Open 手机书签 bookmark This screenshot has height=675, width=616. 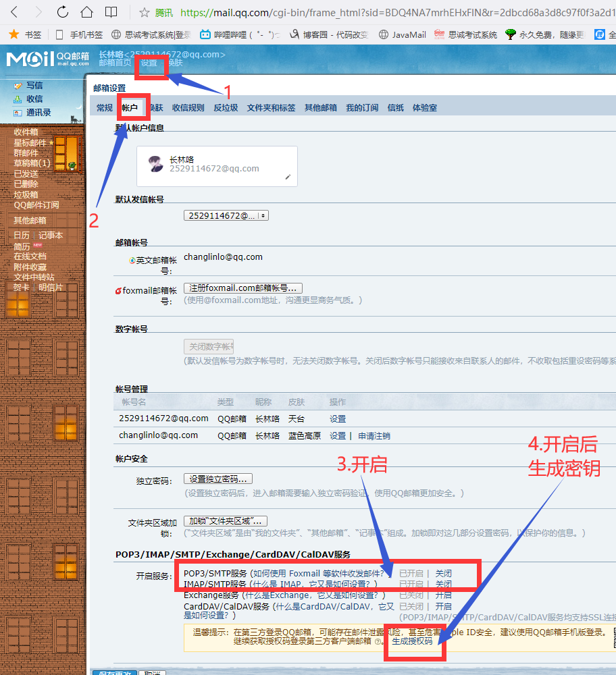pyautogui.click(x=80, y=34)
